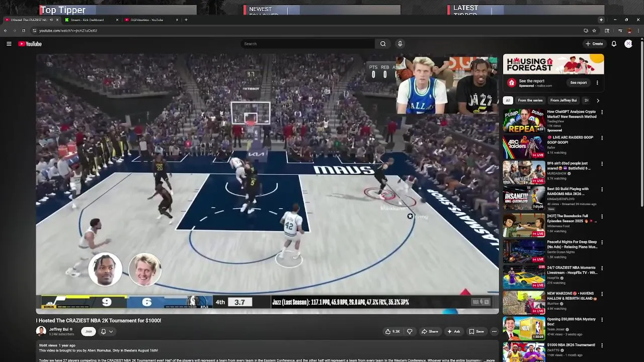Pause the NBA 2K tournament video player
The image size is (644, 362).
(267, 184)
